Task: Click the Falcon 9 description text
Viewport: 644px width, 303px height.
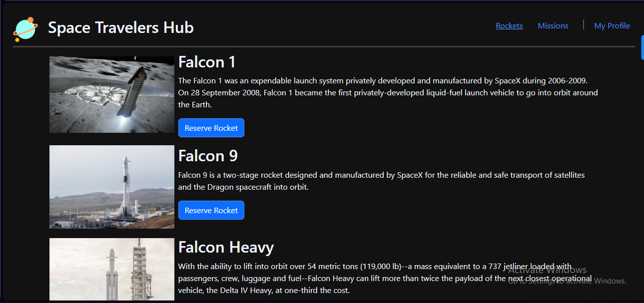Action: [x=381, y=181]
